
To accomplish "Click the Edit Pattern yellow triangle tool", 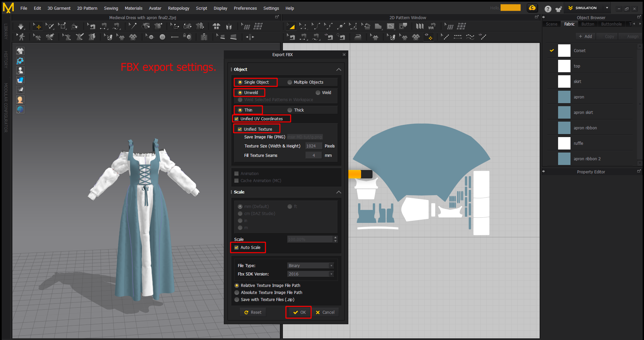I will (291, 26).
